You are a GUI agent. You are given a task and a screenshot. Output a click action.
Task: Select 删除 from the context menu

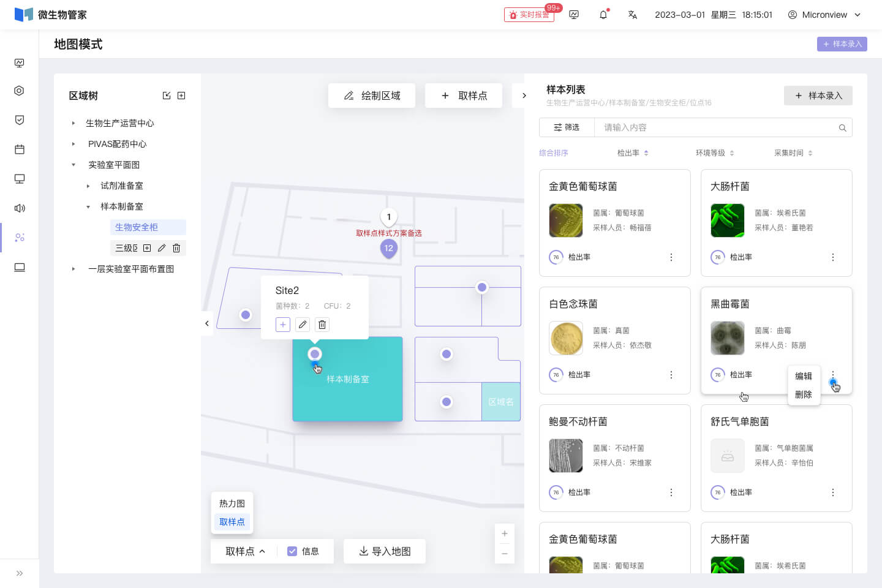pyautogui.click(x=804, y=394)
